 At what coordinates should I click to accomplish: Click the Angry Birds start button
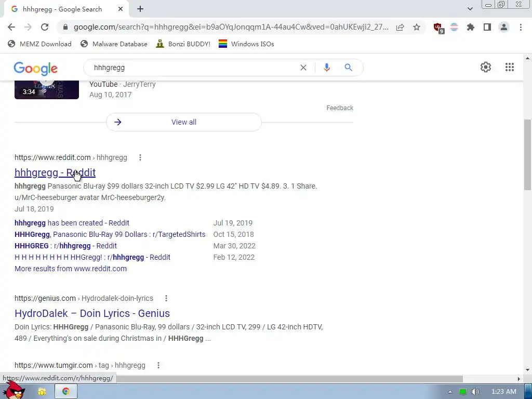pos(15,390)
